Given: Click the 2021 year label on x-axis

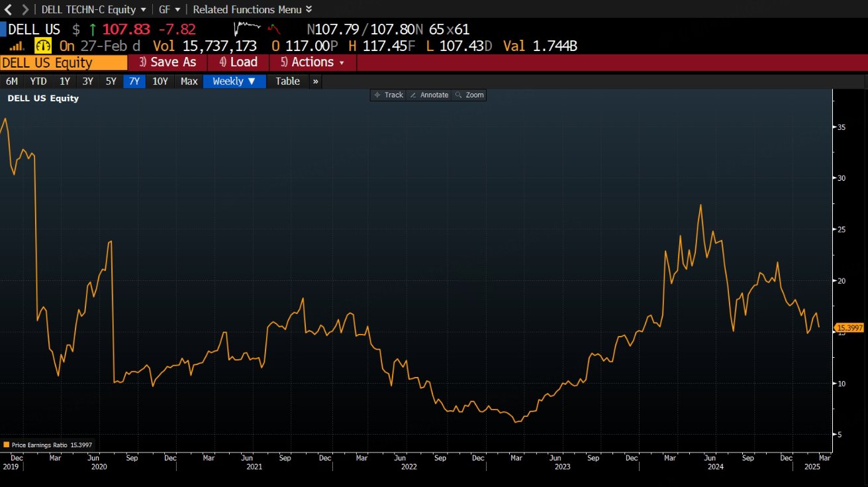Looking at the screenshot, I should coord(254,466).
